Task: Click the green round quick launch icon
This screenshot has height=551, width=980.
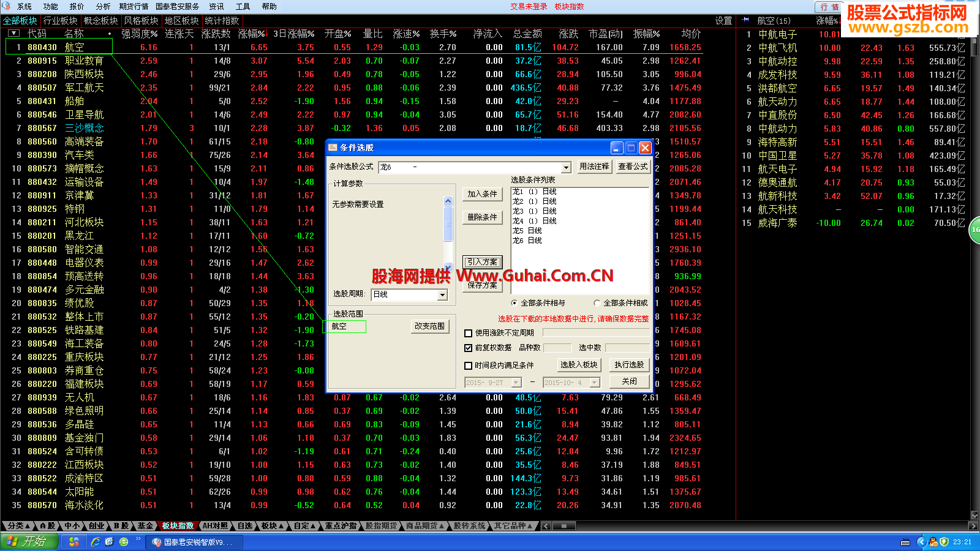Action: [x=124, y=542]
